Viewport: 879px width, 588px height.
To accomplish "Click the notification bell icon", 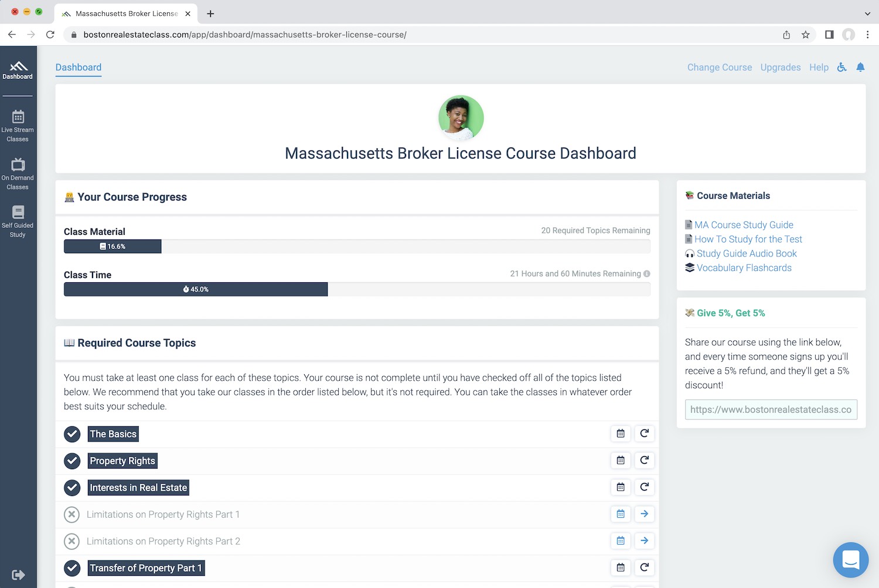I will tap(860, 67).
